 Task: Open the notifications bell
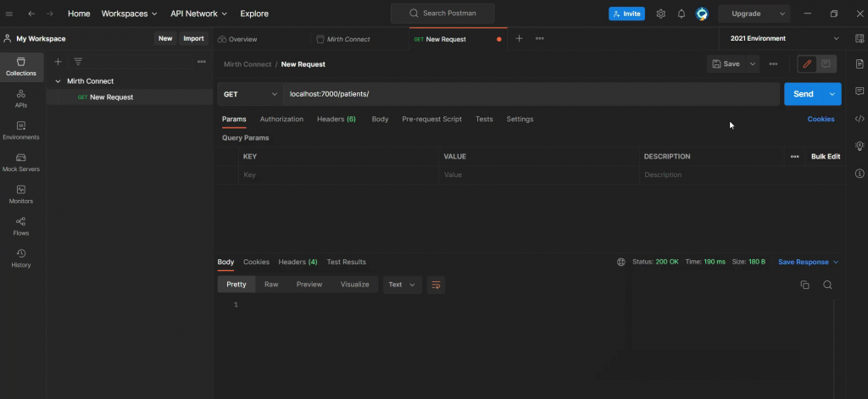pyautogui.click(x=682, y=14)
